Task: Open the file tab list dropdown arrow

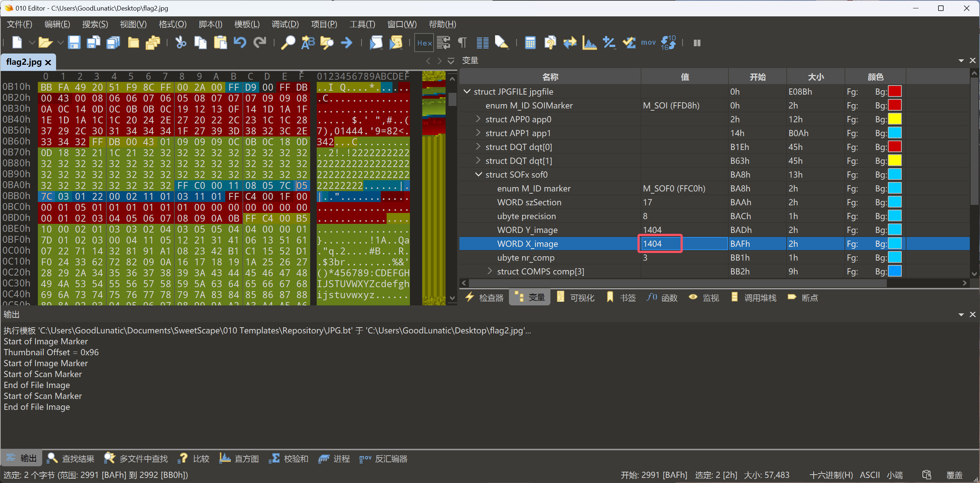Action: pos(451,61)
